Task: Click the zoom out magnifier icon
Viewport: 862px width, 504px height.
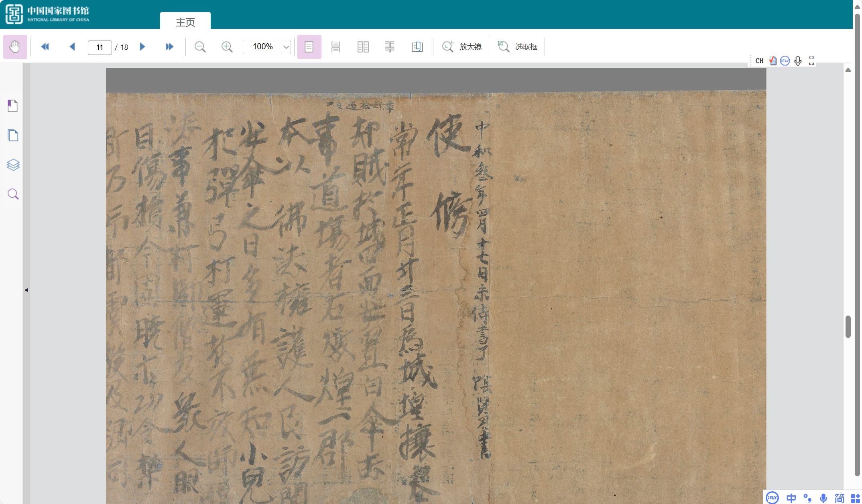Action: pyautogui.click(x=200, y=47)
